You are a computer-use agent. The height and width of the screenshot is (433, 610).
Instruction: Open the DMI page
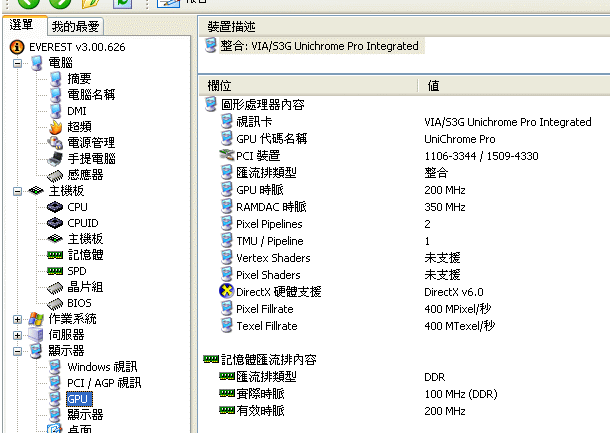pyautogui.click(x=77, y=111)
